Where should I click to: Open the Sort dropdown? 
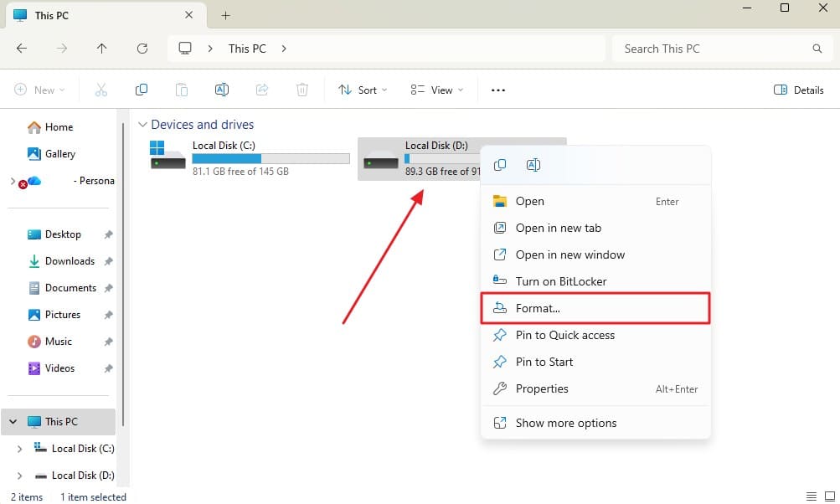tap(363, 90)
